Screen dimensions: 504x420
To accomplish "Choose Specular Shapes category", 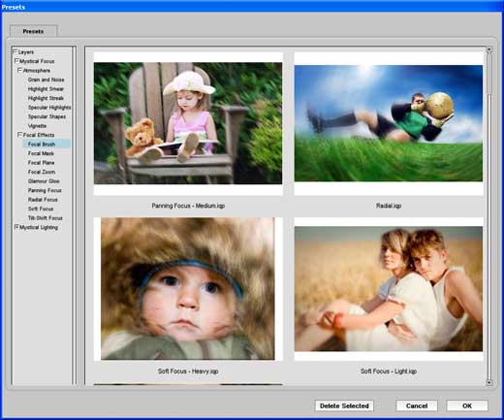I will tap(47, 116).
